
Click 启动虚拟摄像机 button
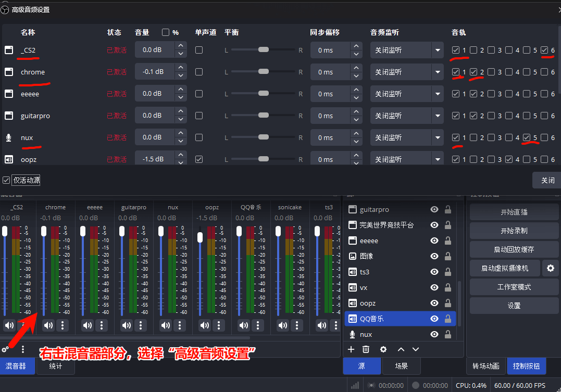[505, 268]
